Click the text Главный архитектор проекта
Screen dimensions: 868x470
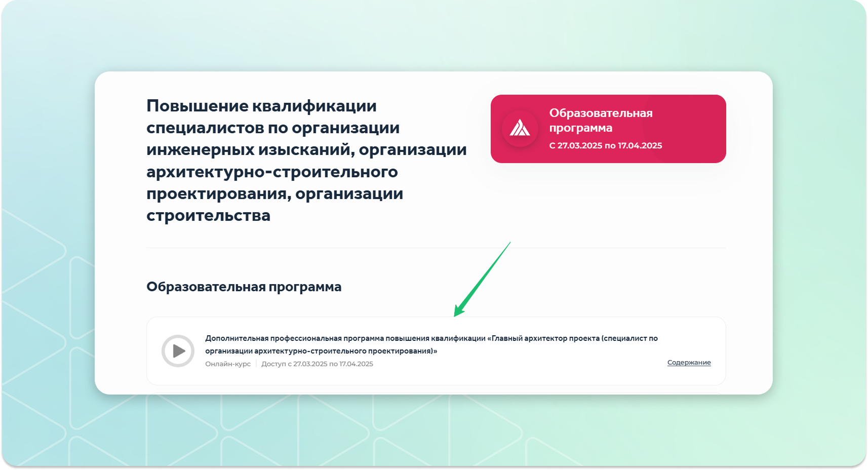coord(545,338)
